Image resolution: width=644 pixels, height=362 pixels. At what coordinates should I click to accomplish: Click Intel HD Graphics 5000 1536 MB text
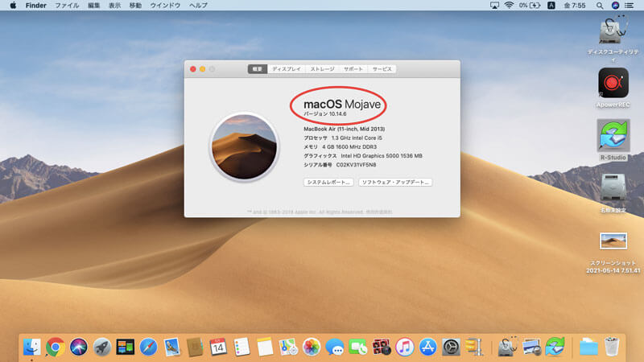coord(382,156)
